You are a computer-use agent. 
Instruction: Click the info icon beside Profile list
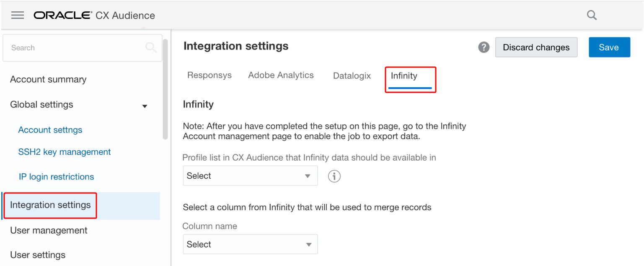click(334, 176)
